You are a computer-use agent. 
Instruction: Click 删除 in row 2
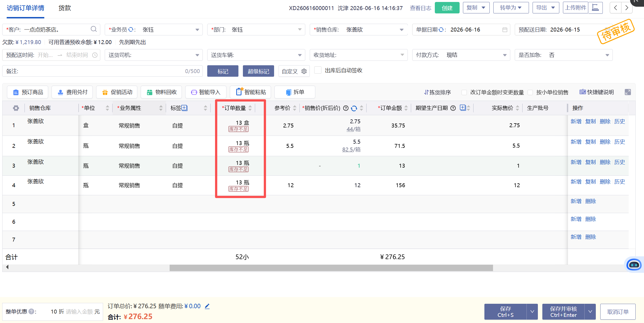click(605, 142)
